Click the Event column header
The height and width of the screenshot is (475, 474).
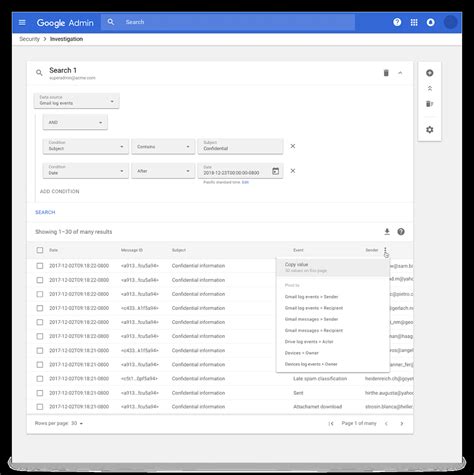tap(298, 250)
